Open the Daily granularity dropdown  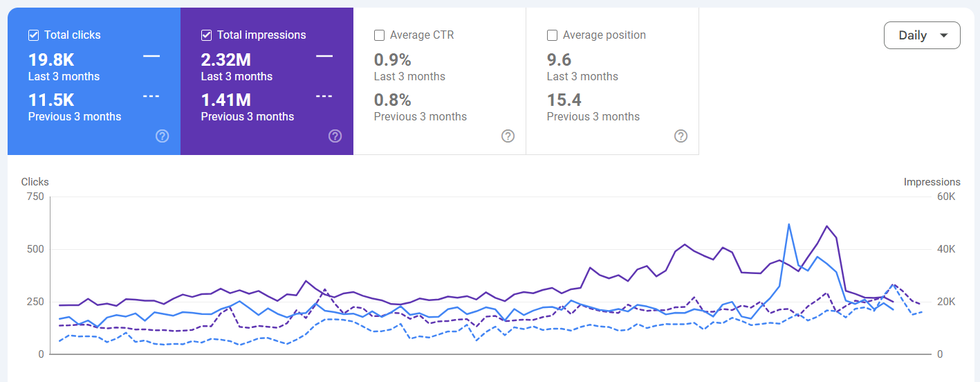[x=922, y=35]
